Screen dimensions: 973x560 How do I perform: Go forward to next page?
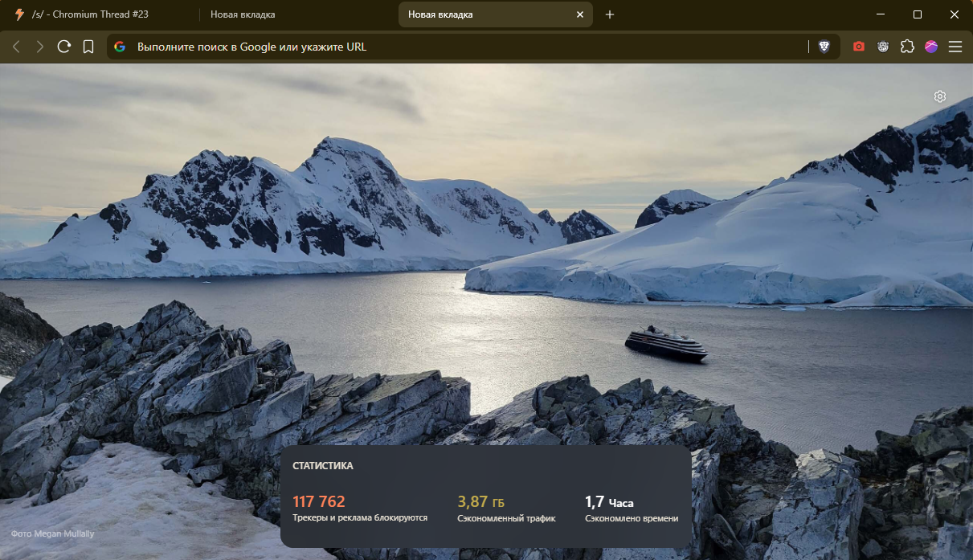click(40, 47)
